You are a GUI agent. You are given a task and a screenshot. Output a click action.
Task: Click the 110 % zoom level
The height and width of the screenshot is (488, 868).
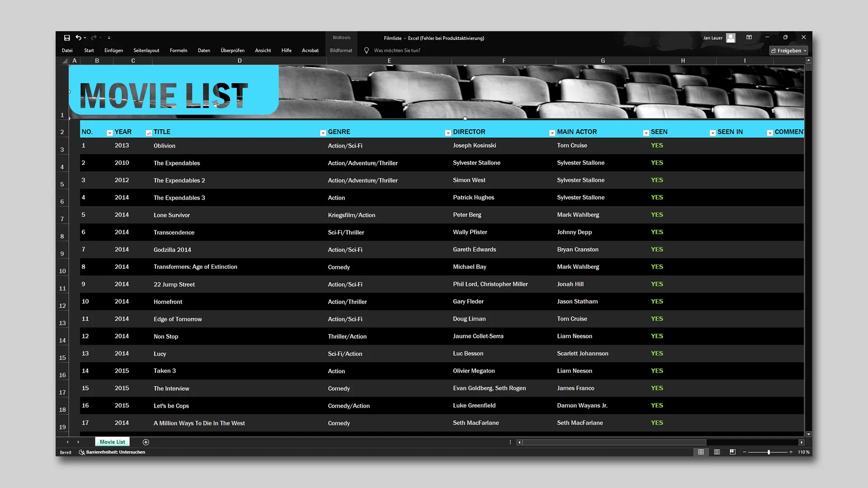click(x=803, y=452)
